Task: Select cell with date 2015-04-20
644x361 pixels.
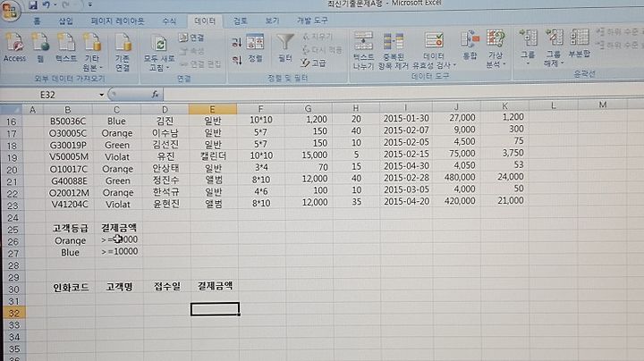Action: coord(406,201)
